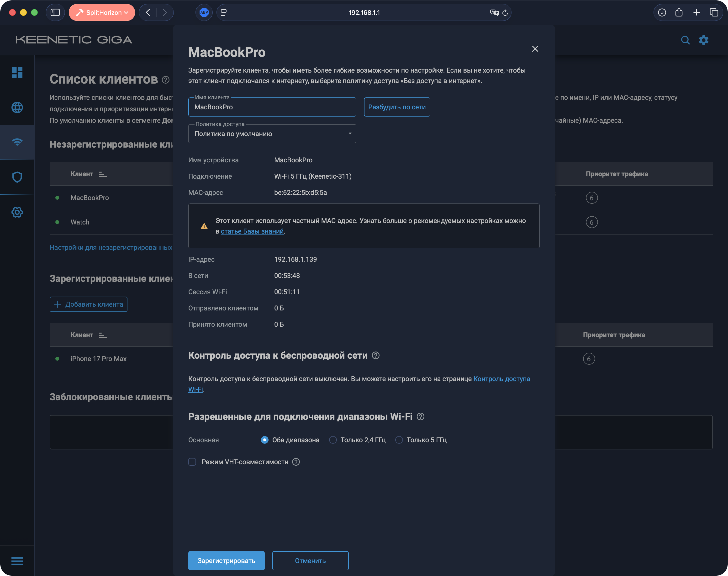
Task: Open the dashboard grid icon in sidebar
Action: 17,73
